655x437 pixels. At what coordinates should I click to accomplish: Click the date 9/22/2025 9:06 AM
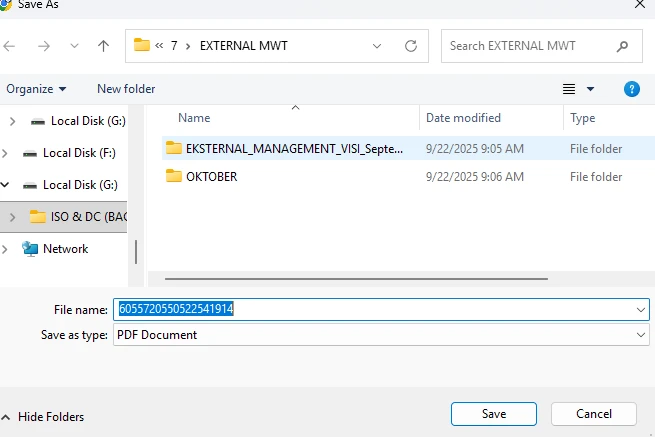475,177
